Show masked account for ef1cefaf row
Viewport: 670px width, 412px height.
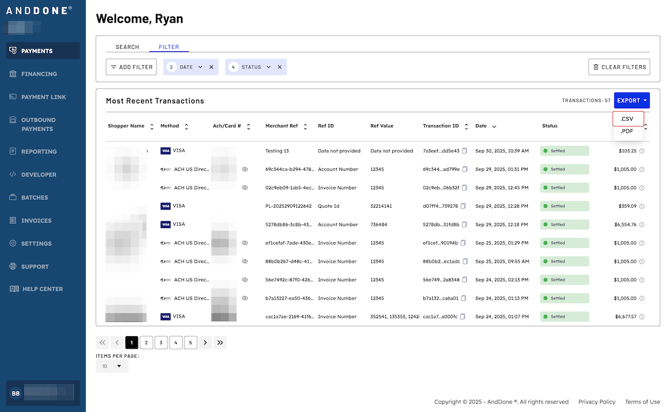click(245, 243)
